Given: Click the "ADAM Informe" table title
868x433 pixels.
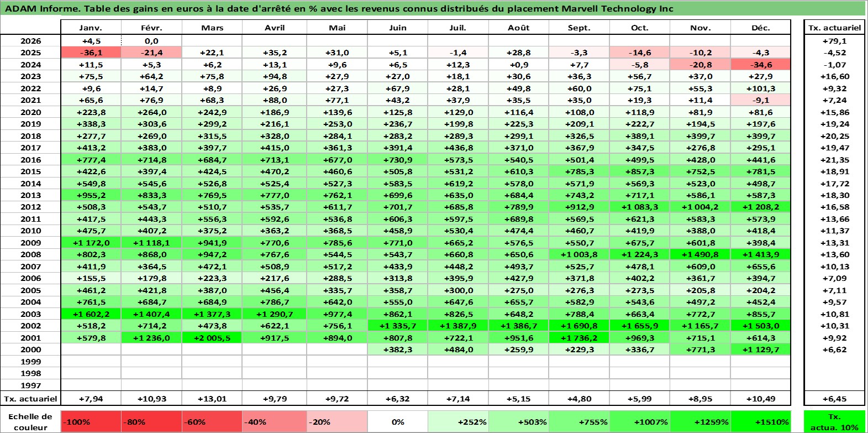Looking at the screenshot, I should [x=339, y=9].
